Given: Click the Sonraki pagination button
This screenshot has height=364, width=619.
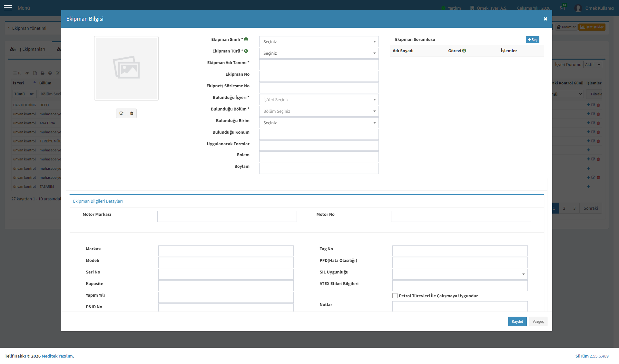Looking at the screenshot, I should (591, 208).
